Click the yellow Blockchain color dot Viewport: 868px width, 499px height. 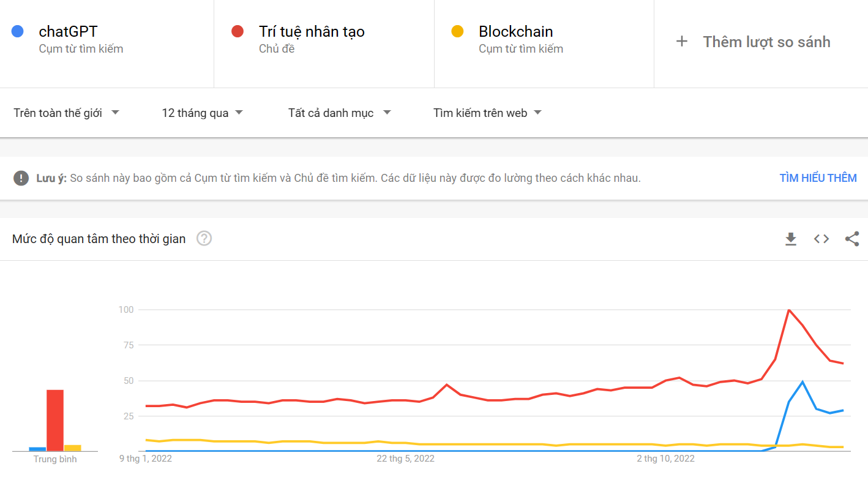[457, 31]
